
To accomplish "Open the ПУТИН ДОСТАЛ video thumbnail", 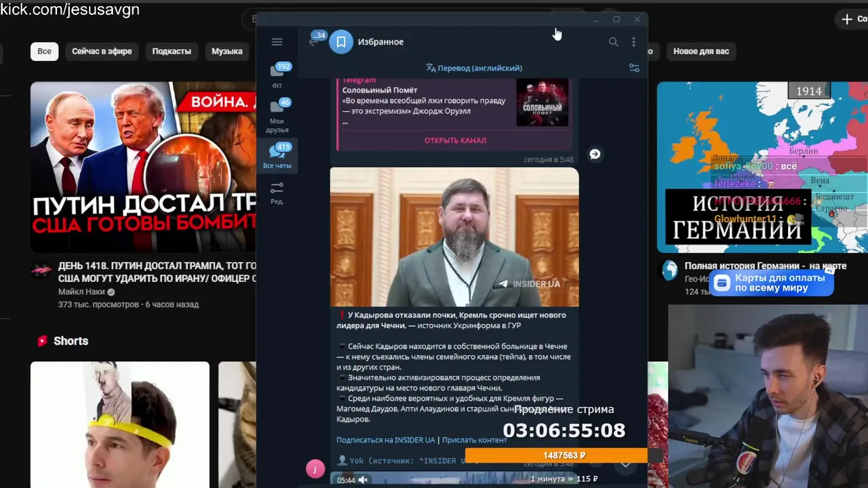I will [143, 167].
